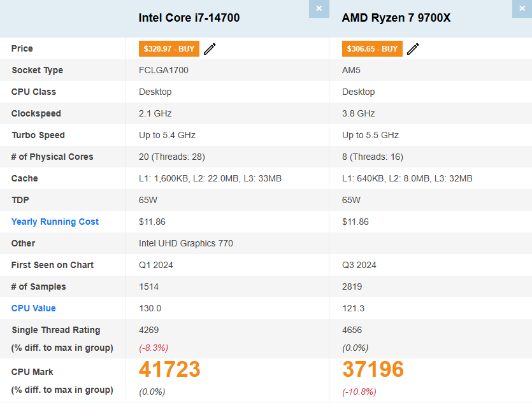The image size is (532, 403).
Task: Click the AMD Ryzen 7 9700X heading
Action: click(396, 18)
